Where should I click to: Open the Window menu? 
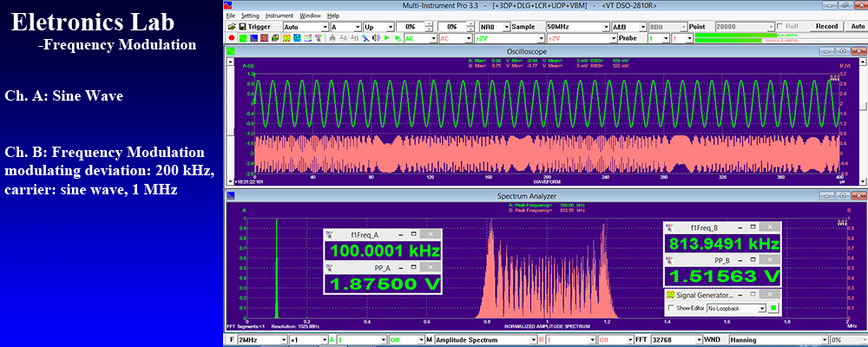pyautogui.click(x=310, y=16)
